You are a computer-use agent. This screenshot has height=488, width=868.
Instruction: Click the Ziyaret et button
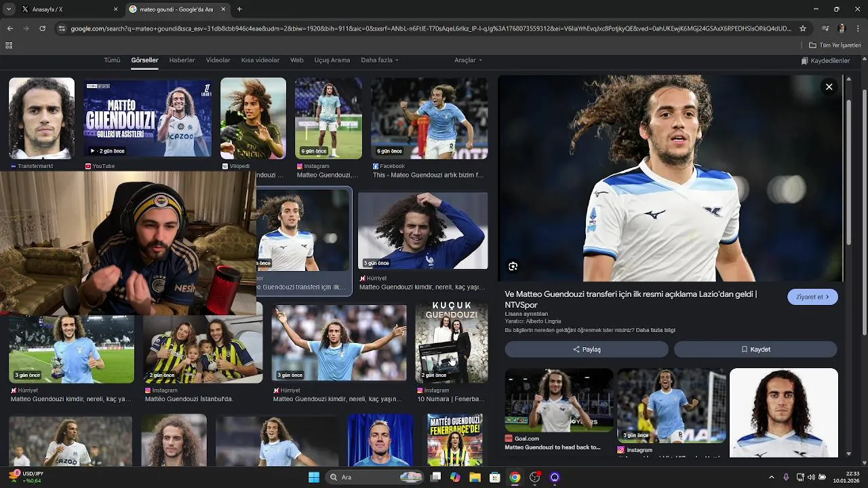point(812,297)
